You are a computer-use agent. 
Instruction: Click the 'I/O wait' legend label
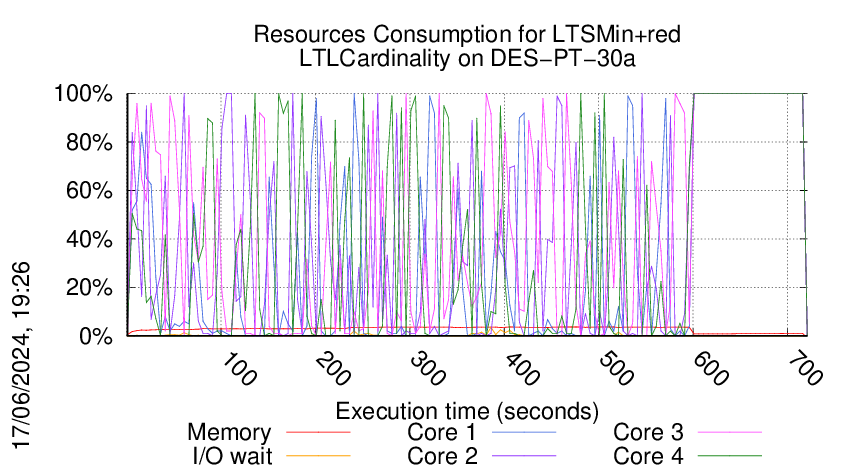[232, 456]
